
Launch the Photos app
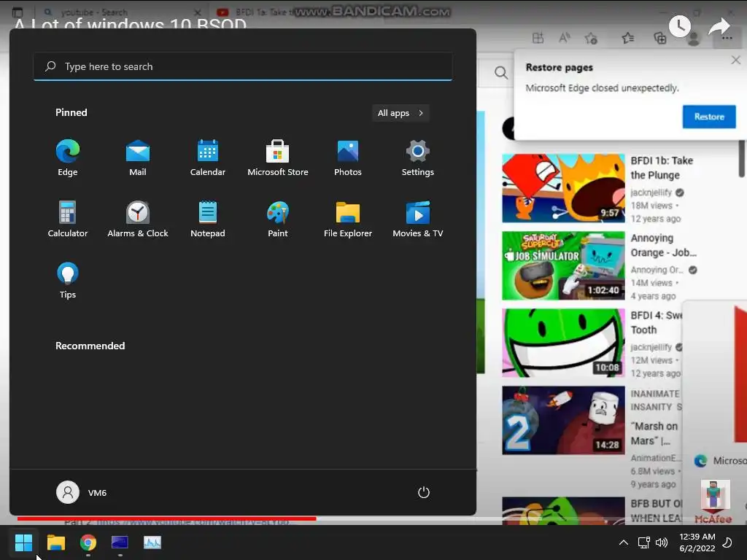[x=348, y=157]
